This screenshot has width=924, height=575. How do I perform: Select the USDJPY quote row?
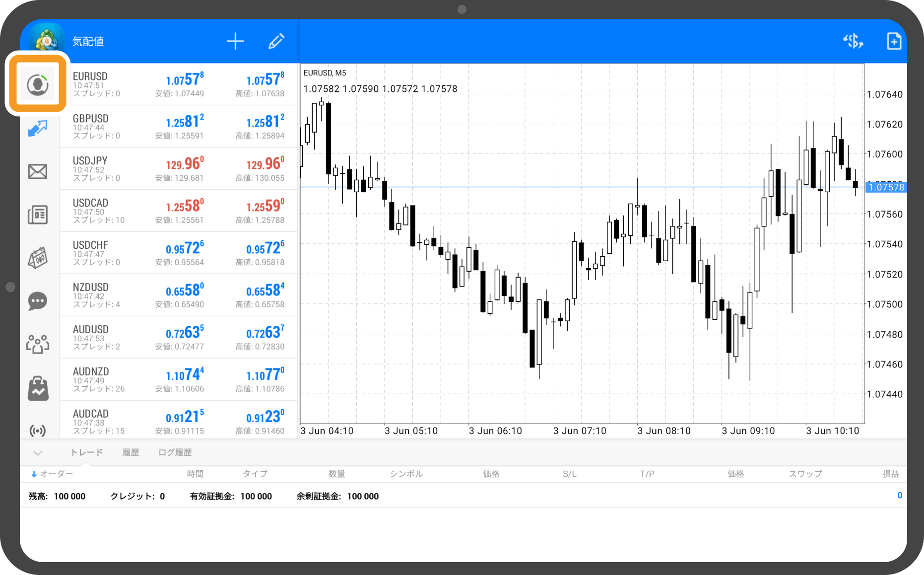tap(179, 168)
